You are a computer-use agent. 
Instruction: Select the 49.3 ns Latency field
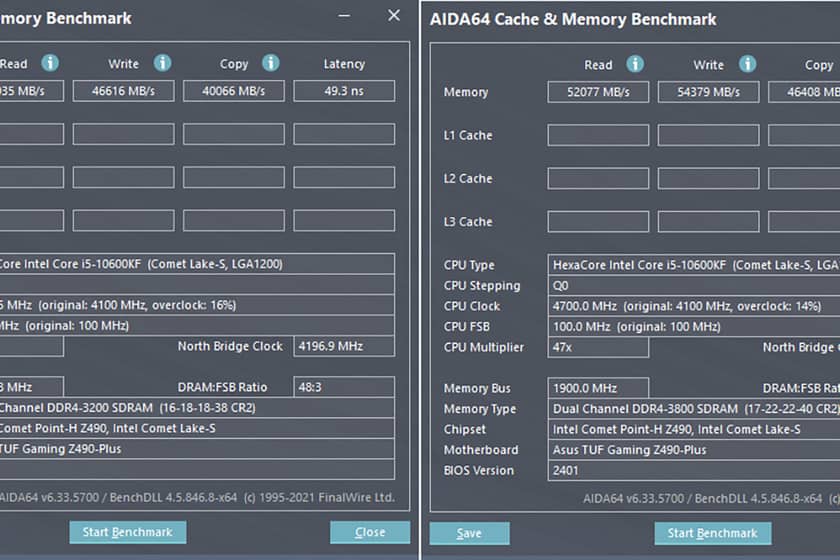pos(344,91)
